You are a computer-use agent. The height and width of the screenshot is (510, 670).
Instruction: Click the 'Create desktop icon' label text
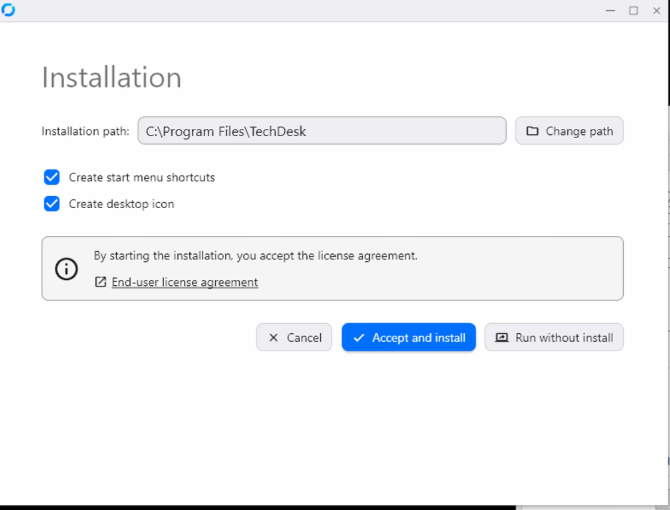click(x=121, y=204)
